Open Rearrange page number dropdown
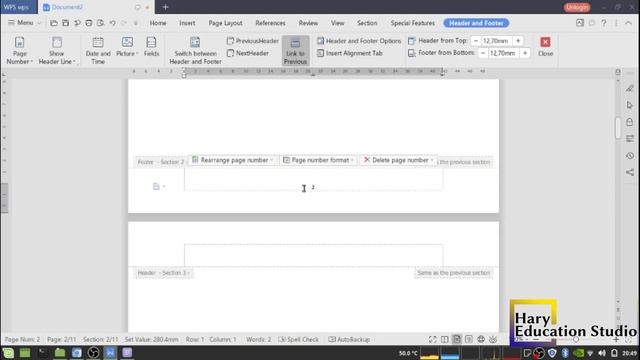Image resolution: width=640 pixels, height=360 pixels. coord(232,160)
